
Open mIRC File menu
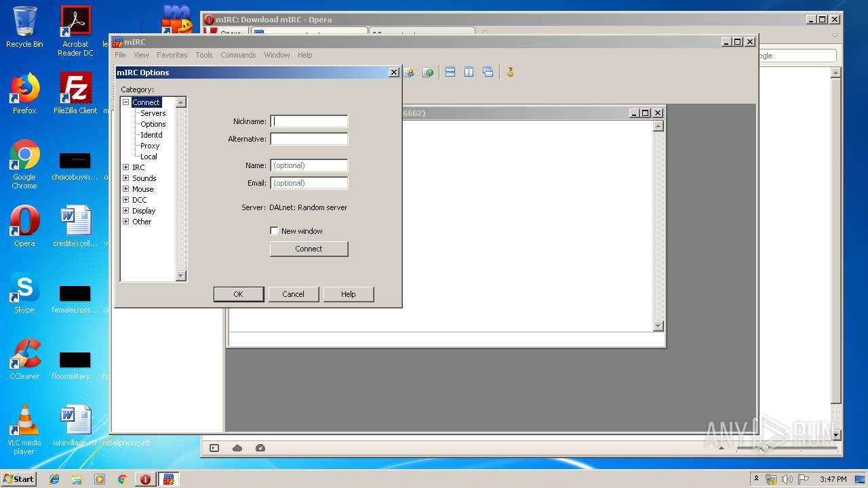[120, 55]
